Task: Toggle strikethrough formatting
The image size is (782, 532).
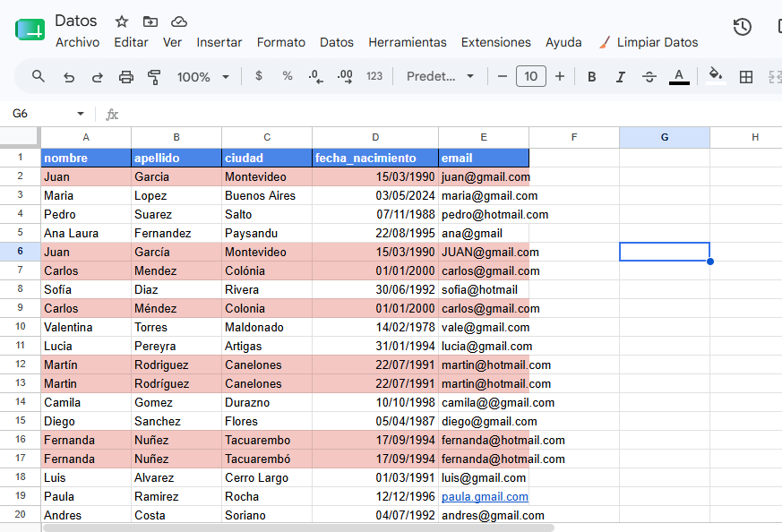Action: [649, 77]
